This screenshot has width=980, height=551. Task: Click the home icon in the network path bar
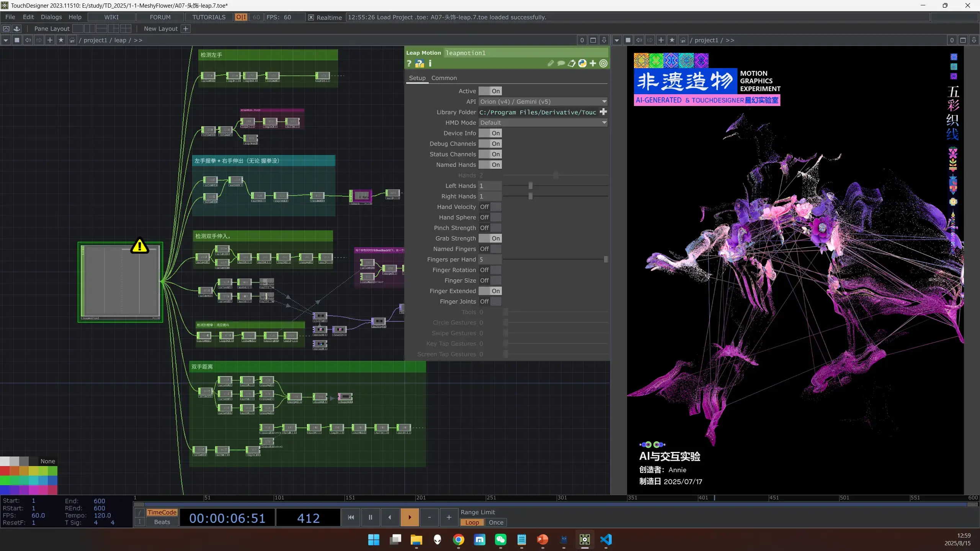72,40
